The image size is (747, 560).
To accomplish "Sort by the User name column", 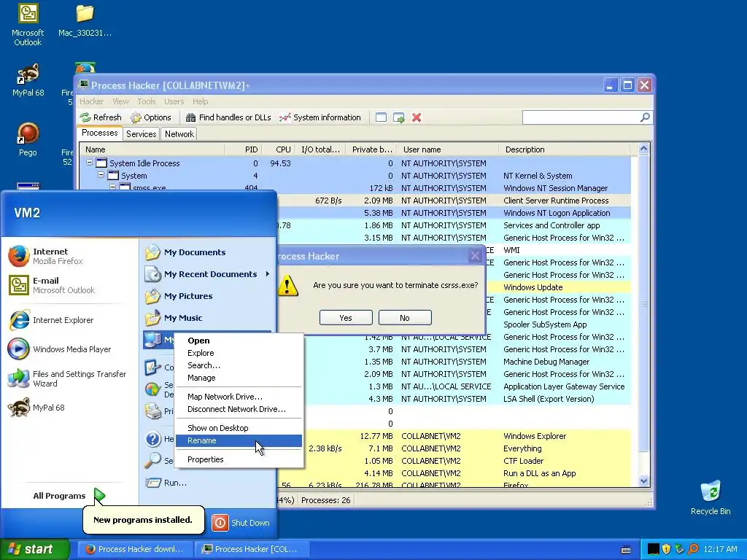I will 448,149.
